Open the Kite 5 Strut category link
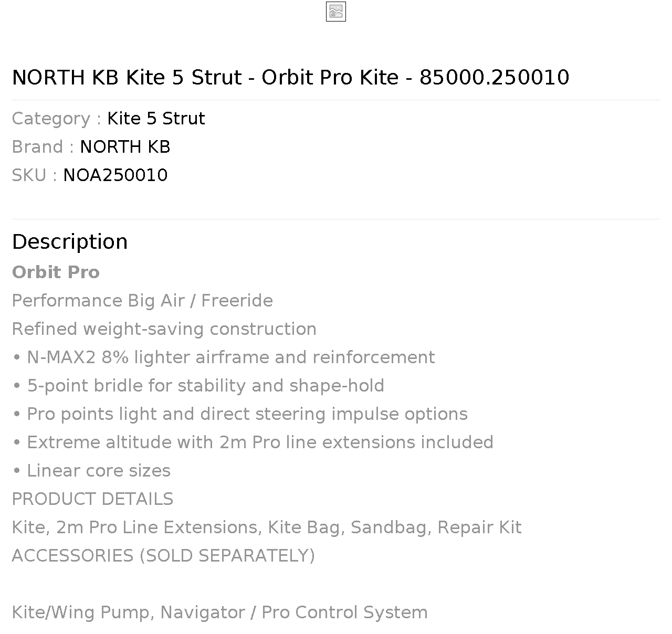This screenshot has height=634, width=672. [x=156, y=119]
